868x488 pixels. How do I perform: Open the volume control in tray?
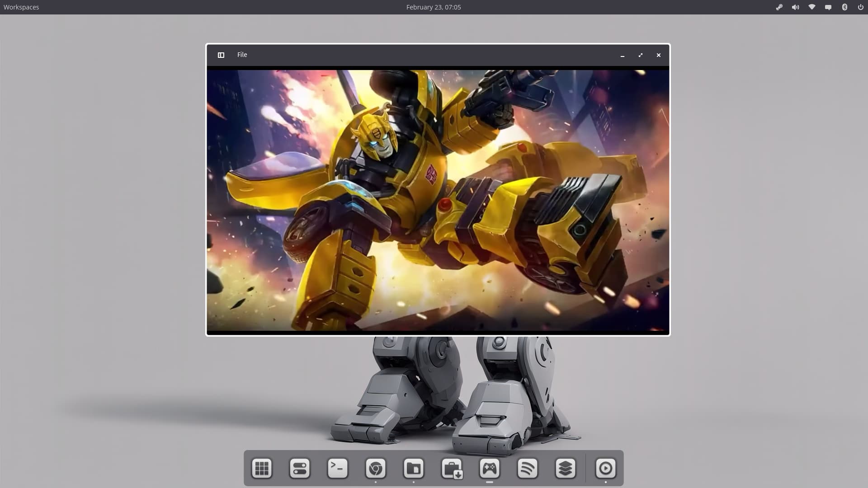tap(796, 7)
